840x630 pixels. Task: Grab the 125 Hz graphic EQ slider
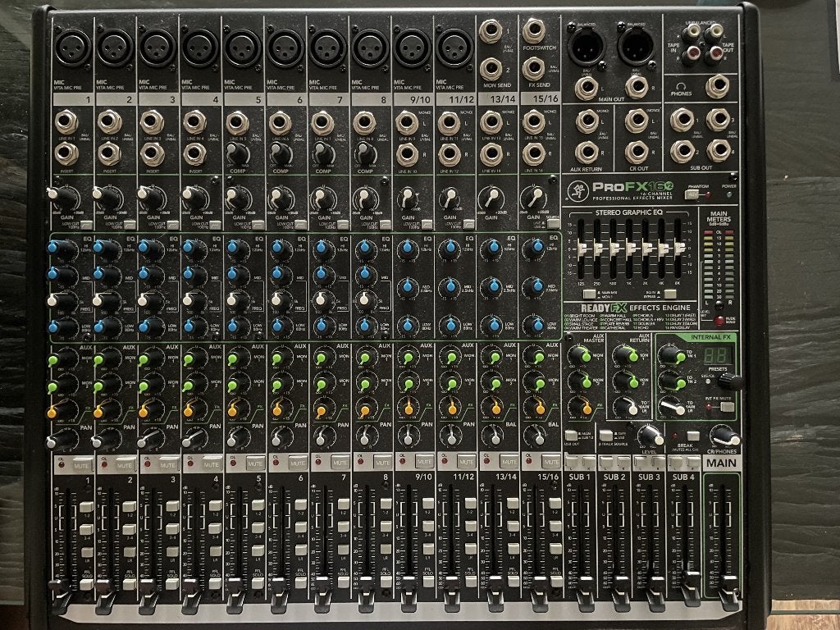click(582, 249)
